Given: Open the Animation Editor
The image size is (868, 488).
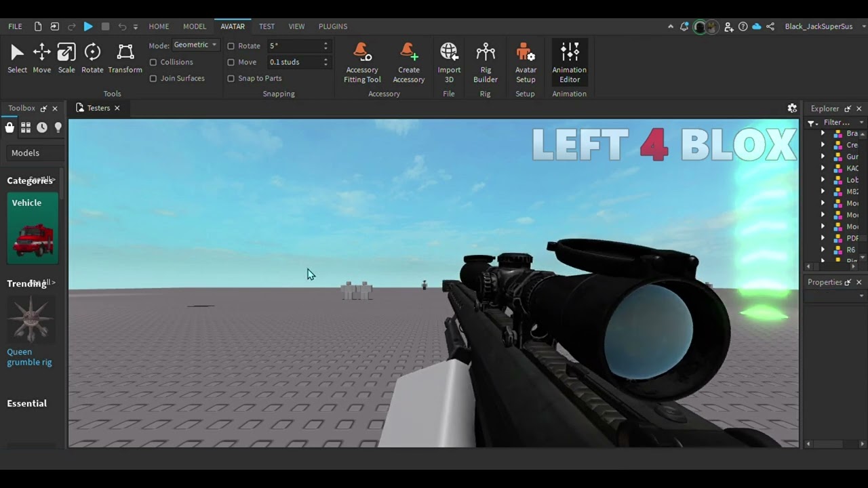Looking at the screenshot, I should 569,63.
